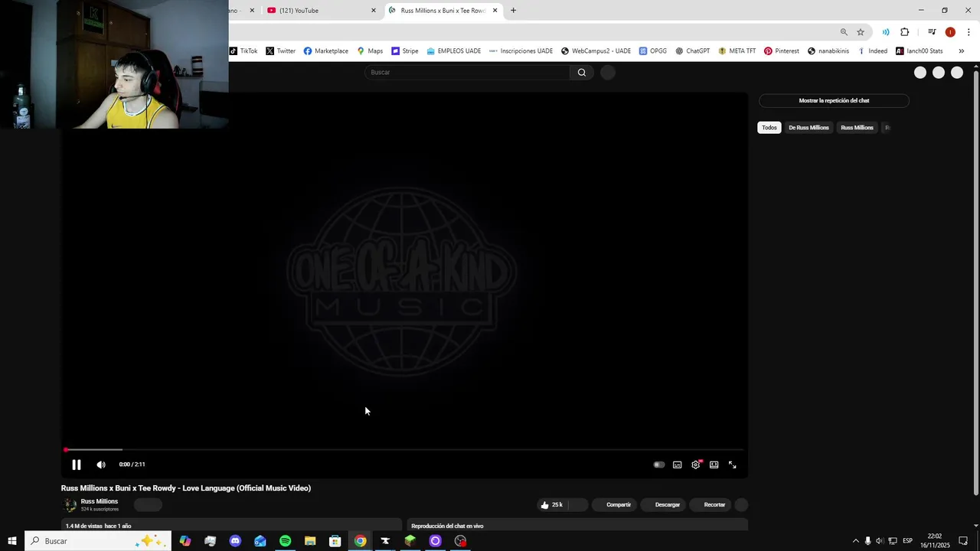The height and width of the screenshot is (551, 980).
Task: Select the Russ Millions filter chip
Action: pyautogui.click(x=857, y=128)
